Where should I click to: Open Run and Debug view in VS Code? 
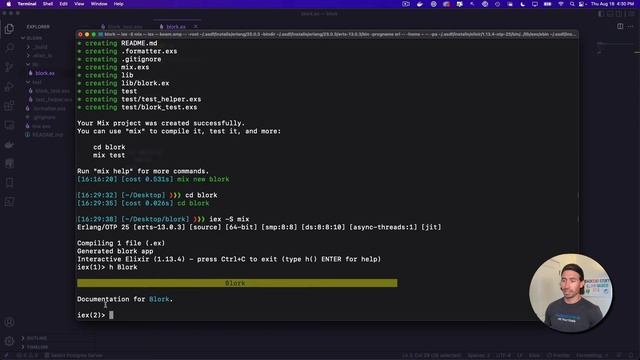(9, 87)
